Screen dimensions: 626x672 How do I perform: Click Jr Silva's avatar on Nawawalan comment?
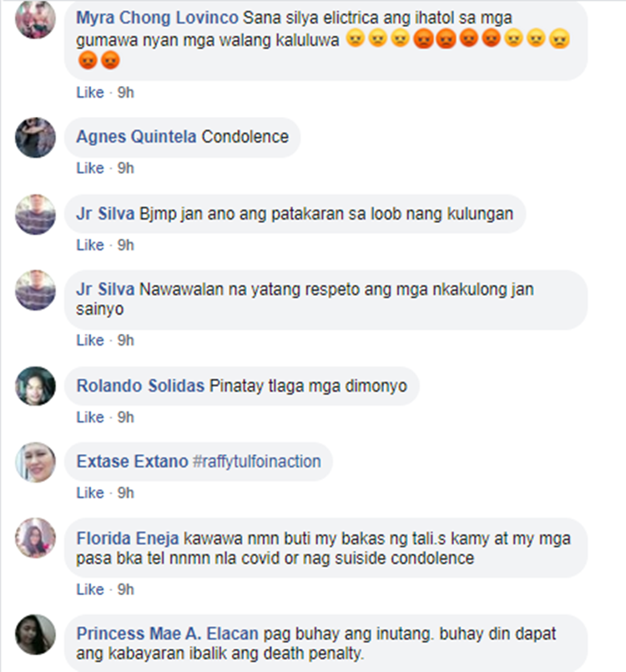[x=35, y=291]
